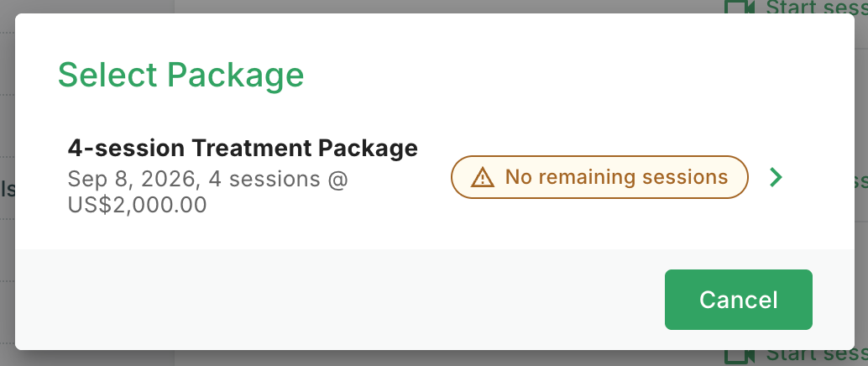This screenshot has width=868, height=366.
Task: Choose the 4-session Treatment Package title
Action: 243,148
